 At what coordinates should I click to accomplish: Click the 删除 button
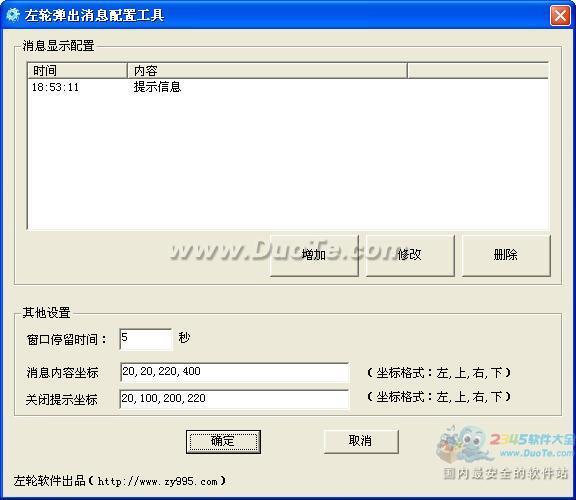pos(506,255)
